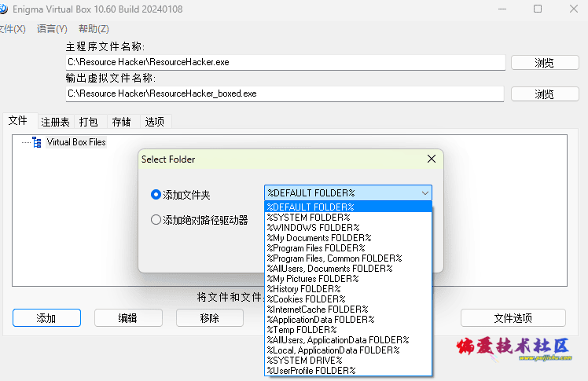
Task: Collapse the %DEFAULT FOLDER% combo box arrow
Action: [x=424, y=193]
